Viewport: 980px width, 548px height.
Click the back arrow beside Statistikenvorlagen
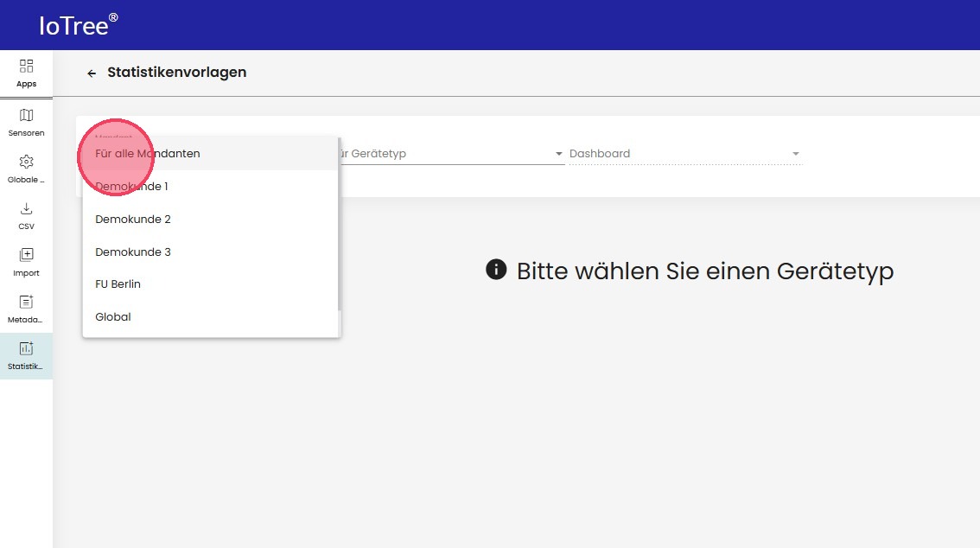pos(92,73)
